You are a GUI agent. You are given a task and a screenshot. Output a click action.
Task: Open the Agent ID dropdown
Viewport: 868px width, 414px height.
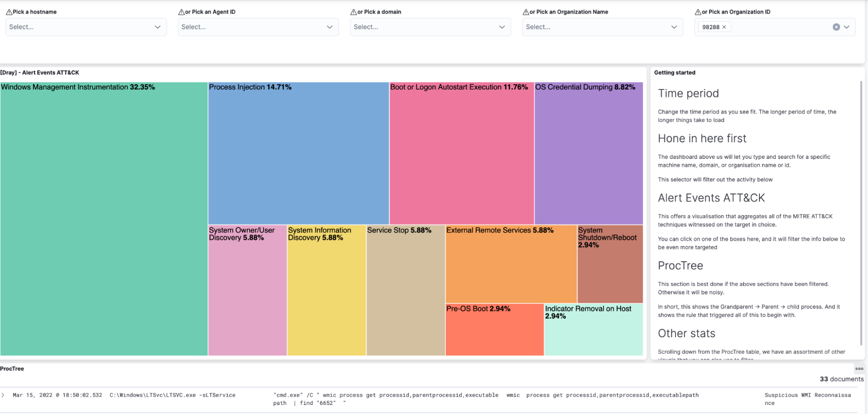(258, 27)
